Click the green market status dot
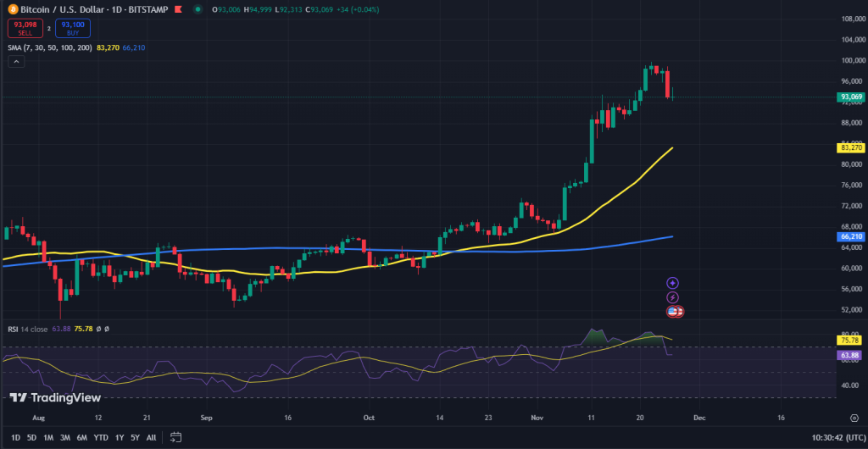The width and height of the screenshot is (868, 449). (196, 9)
